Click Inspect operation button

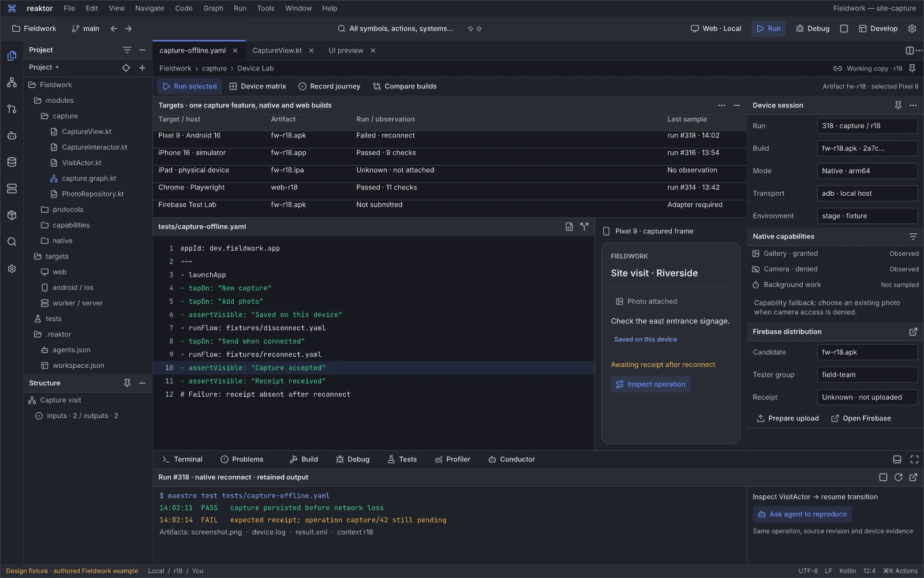[x=650, y=384]
